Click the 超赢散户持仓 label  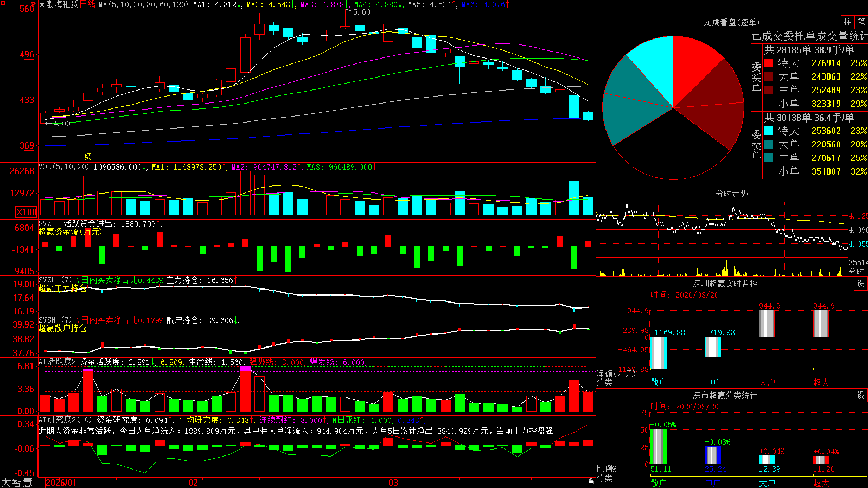tap(62, 328)
